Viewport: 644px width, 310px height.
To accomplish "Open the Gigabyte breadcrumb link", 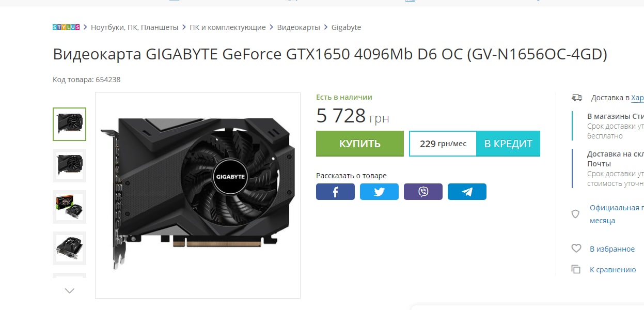I will 346,27.
